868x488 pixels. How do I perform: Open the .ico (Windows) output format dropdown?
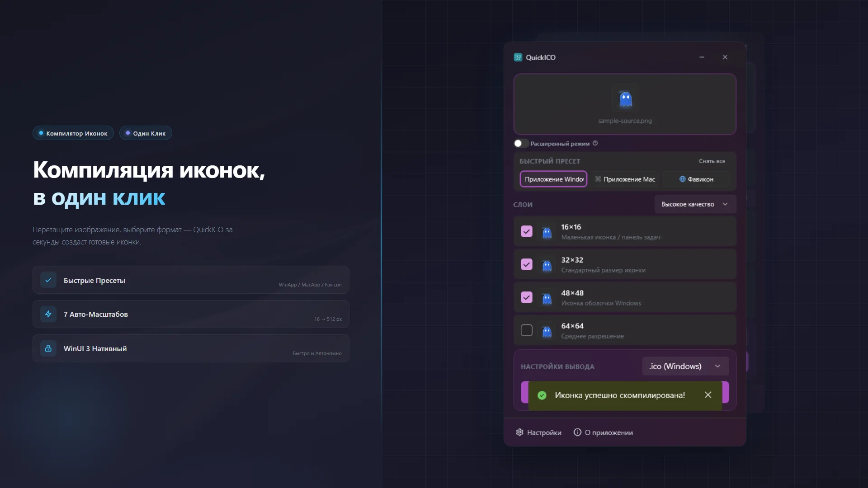[685, 366]
